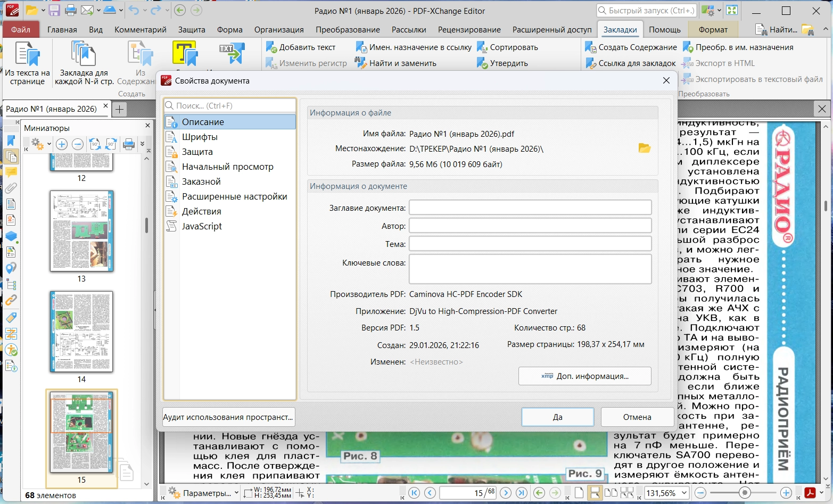Expand the email send dropdown arrow

point(98,10)
